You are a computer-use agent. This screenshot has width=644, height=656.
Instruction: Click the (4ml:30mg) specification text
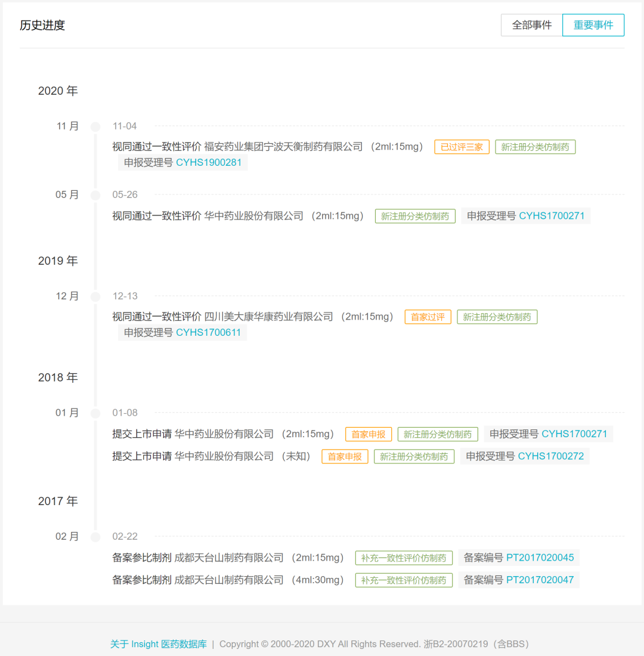pyautogui.click(x=318, y=580)
